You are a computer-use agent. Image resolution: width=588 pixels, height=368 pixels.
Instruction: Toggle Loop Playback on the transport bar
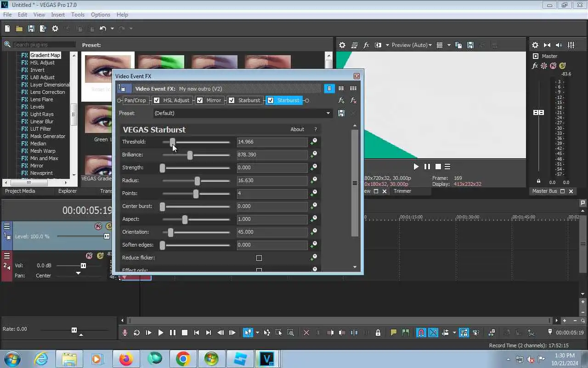click(x=137, y=333)
